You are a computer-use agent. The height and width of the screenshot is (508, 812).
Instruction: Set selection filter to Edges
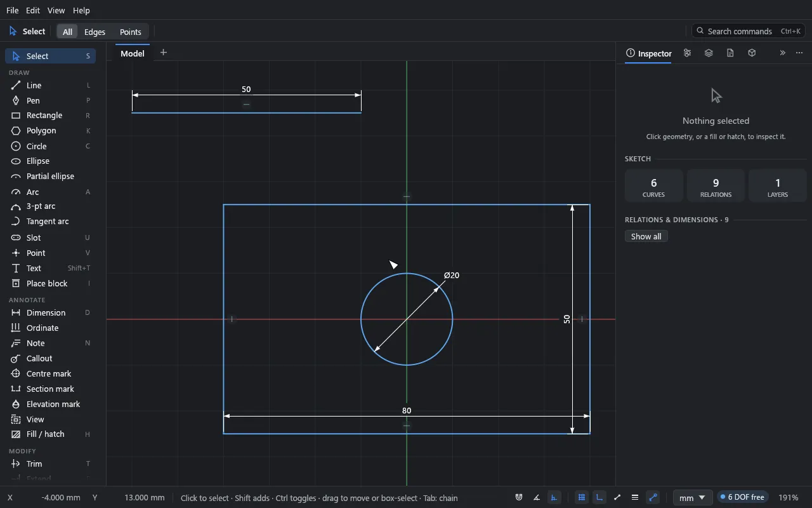point(95,32)
